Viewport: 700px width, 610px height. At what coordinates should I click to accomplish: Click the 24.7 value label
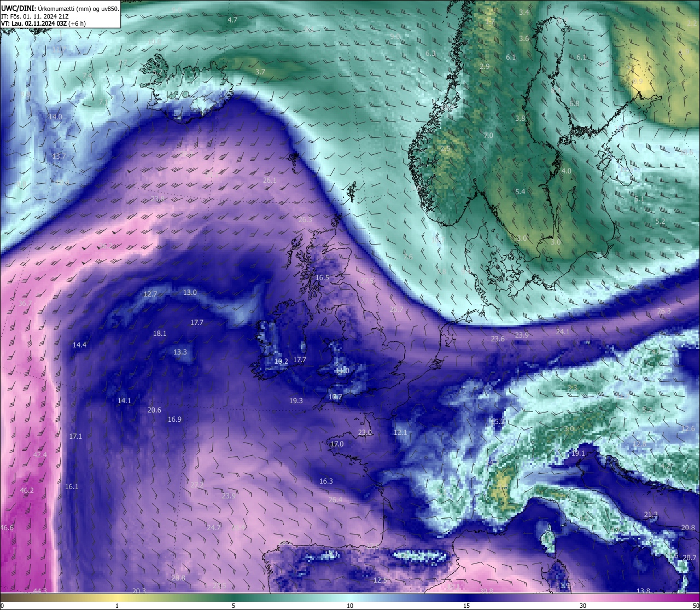tap(214, 528)
